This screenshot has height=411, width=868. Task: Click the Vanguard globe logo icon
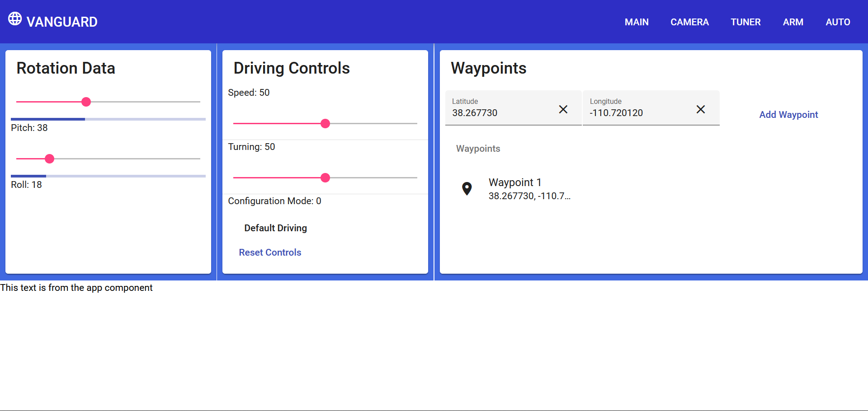15,19
